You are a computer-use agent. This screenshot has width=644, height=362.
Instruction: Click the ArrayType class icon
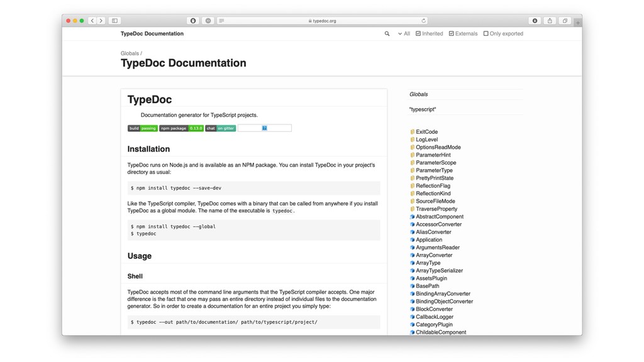click(413, 263)
